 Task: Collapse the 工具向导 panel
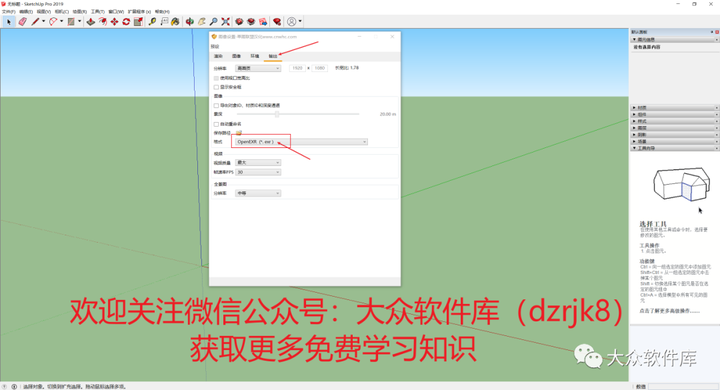tap(675, 148)
